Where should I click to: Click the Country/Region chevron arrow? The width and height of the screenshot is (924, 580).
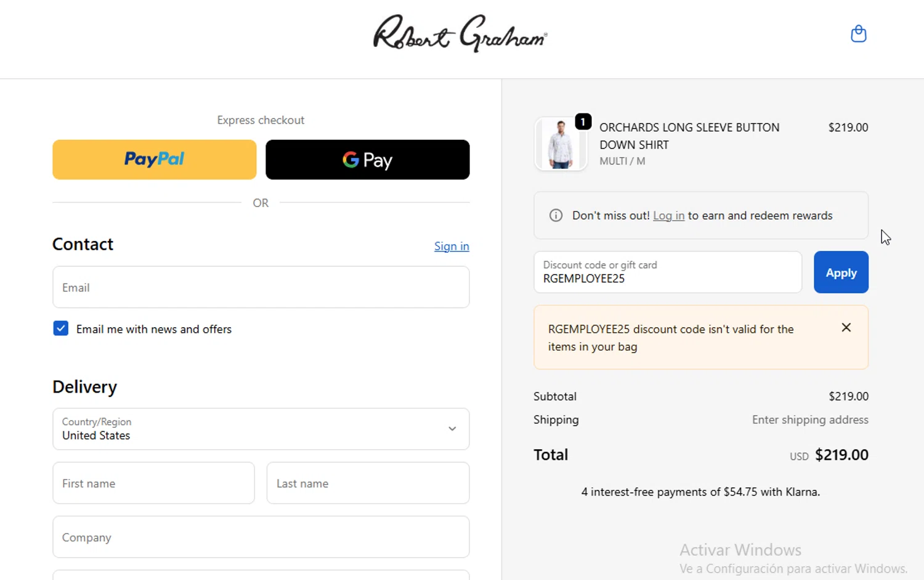point(452,429)
